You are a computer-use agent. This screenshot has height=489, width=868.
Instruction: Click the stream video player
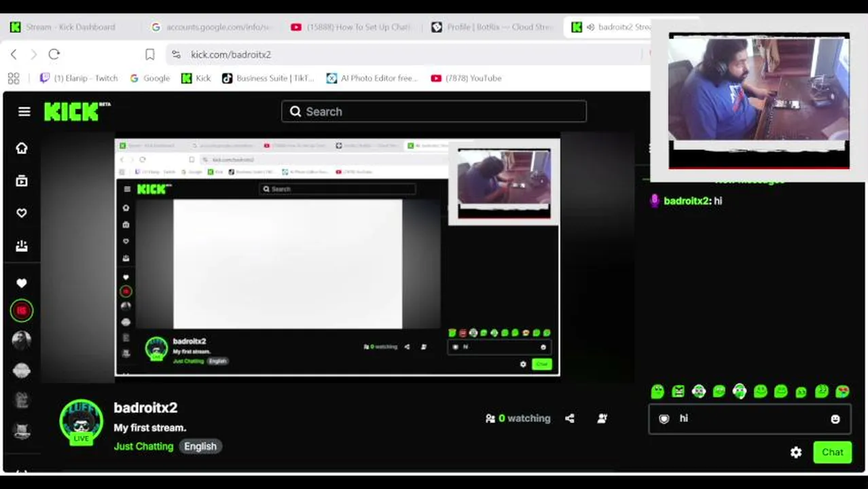(337, 257)
